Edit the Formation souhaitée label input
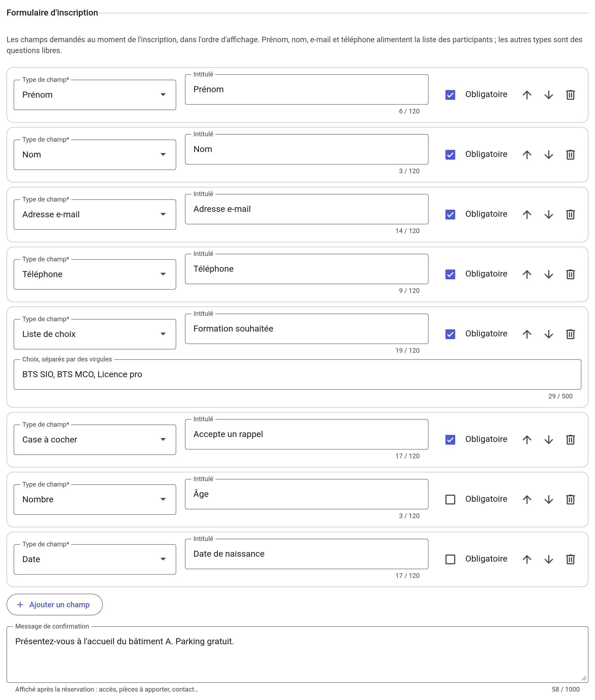The height and width of the screenshot is (700, 595). tap(306, 329)
